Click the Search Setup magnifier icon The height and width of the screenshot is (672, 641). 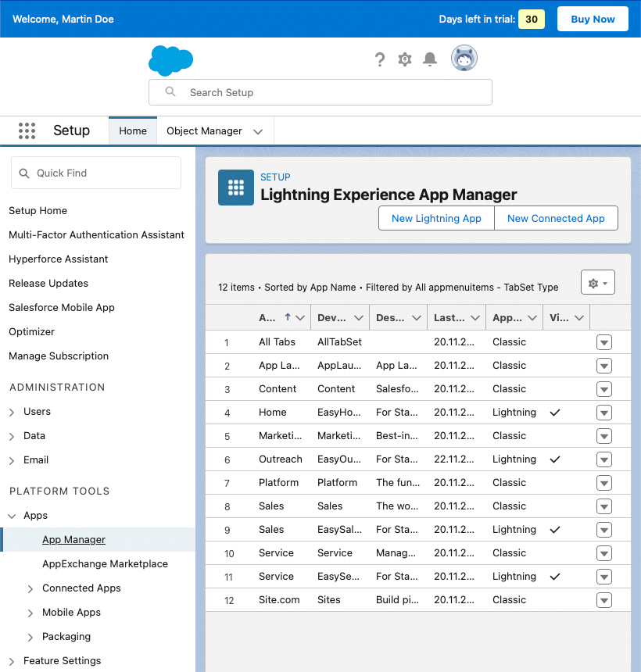(170, 91)
